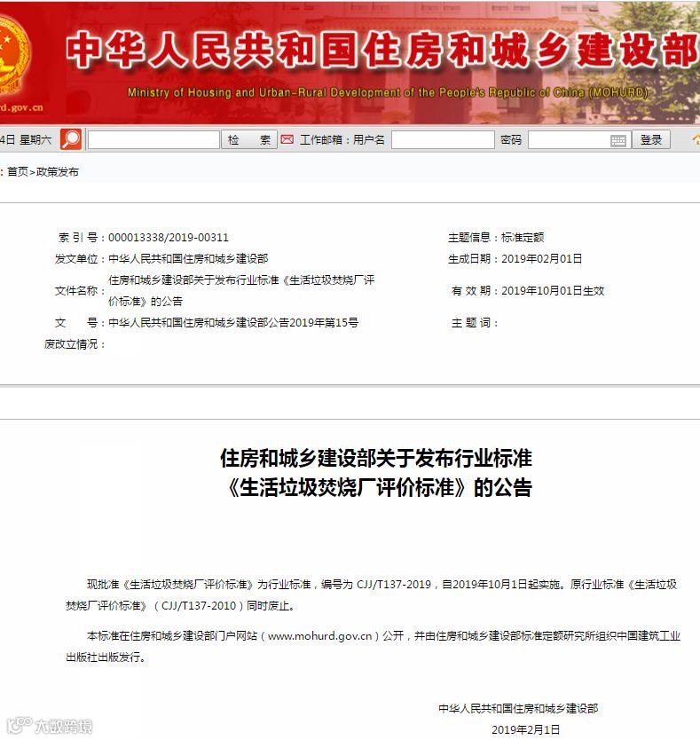Click the standard code CJJ/T137-2019
The height and width of the screenshot is (740, 700).
[x=394, y=584]
